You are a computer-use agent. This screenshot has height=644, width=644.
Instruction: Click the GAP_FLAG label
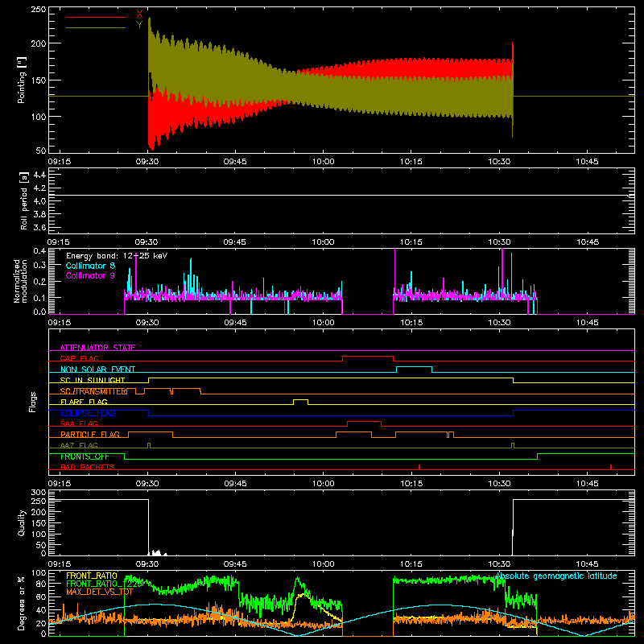(79, 358)
